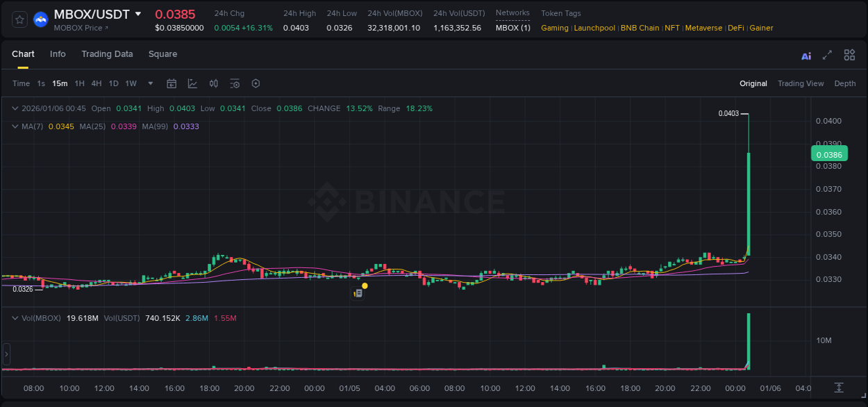The width and height of the screenshot is (868, 407).
Task: Open chart settings via the hexagon icon
Action: [x=256, y=83]
